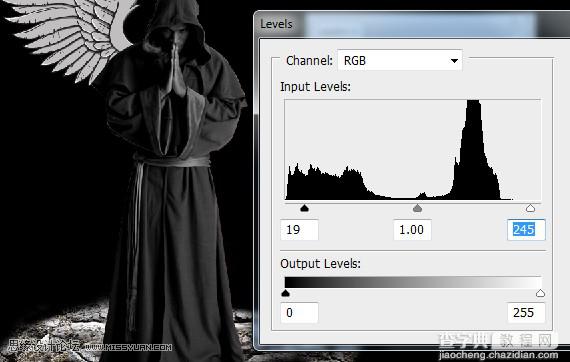Click the Levels dialog title bar
Screen dimensions: 570x362
pos(412,24)
